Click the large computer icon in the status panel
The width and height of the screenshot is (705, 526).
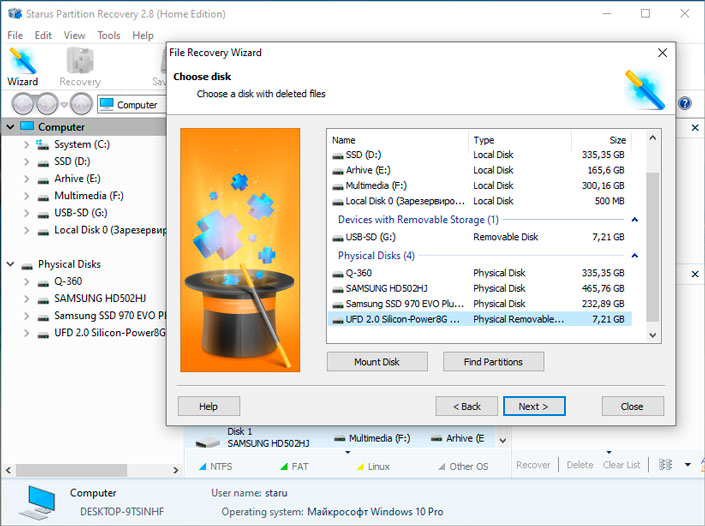(40, 503)
